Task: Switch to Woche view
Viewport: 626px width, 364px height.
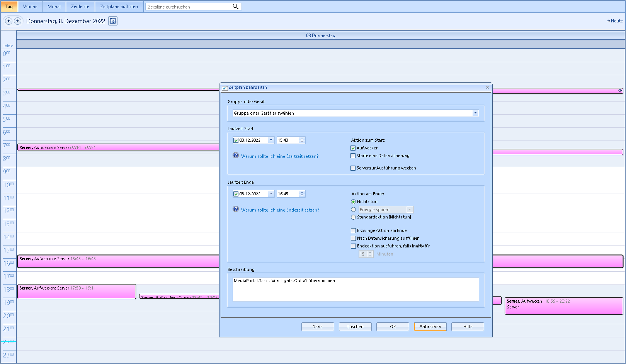Action: coord(30,7)
